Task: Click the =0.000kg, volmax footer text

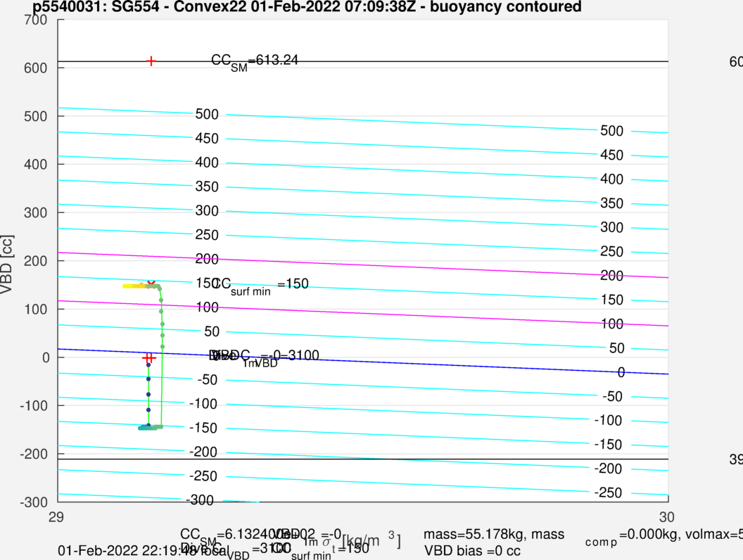Action: tap(681, 535)
